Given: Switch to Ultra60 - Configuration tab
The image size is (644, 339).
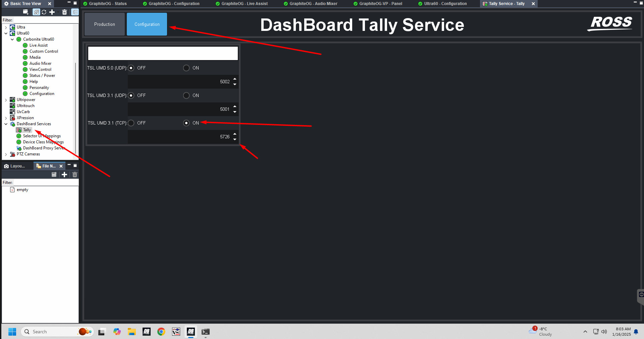Looking at the screenshot, I should [x=442, y=4].
